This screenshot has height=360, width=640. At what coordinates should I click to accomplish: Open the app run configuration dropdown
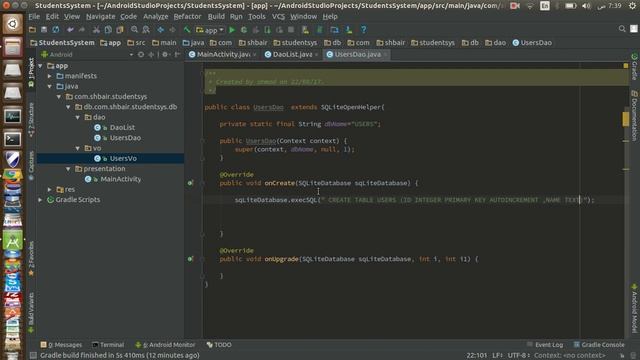pos(210,30)
